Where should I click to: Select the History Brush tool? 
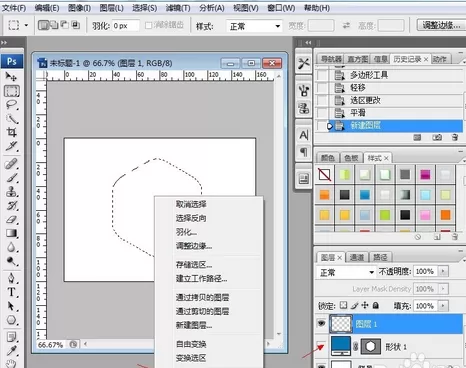[11, 206]
